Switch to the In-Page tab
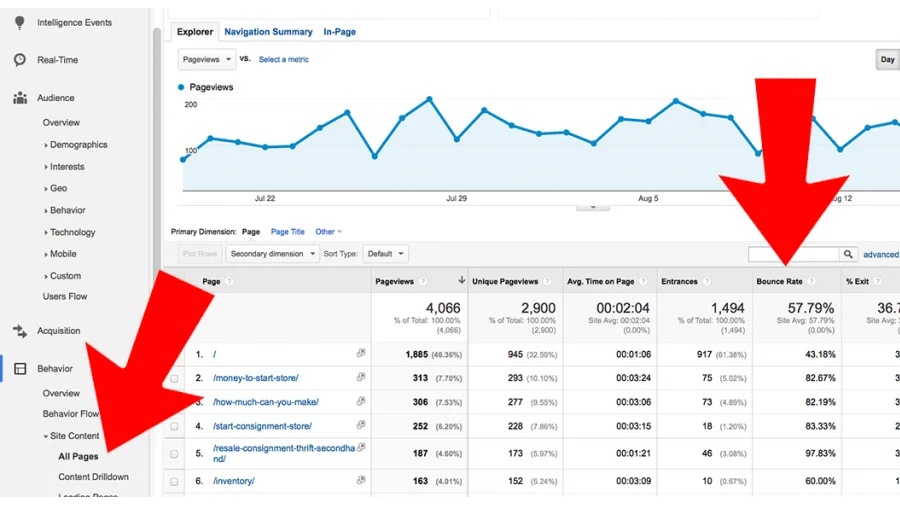The image size is (900, 506). tap(339, 32)
